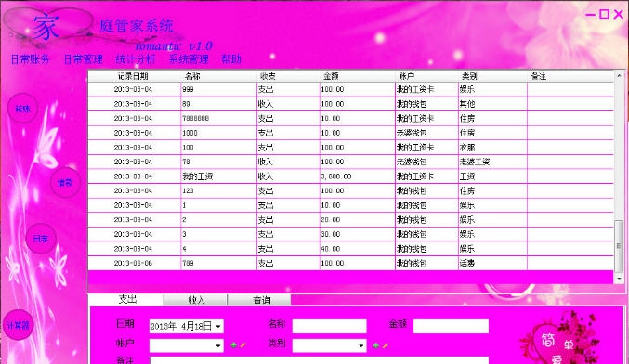
Task: Select the category cell 老婆工资
Action: [x=492, y=162]
